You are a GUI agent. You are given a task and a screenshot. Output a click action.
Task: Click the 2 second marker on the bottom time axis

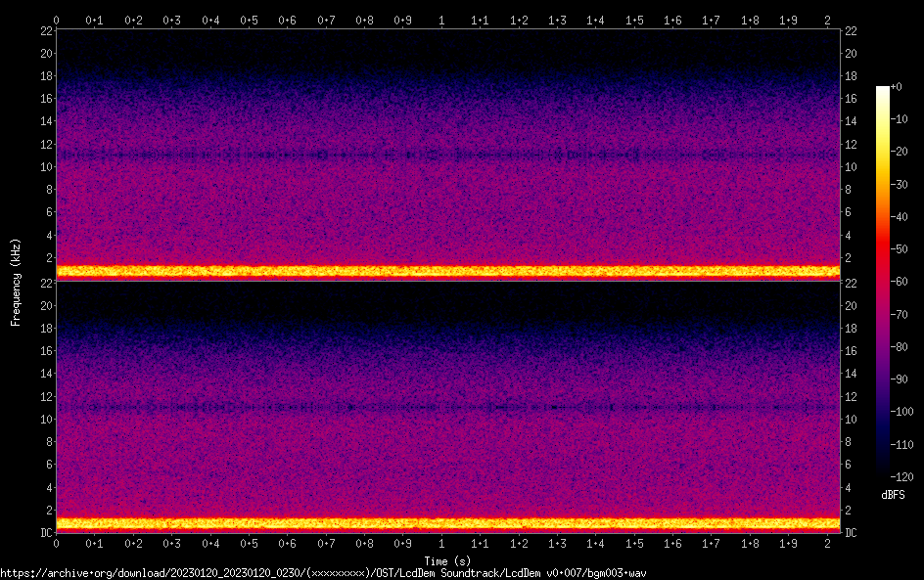point(827,543)
